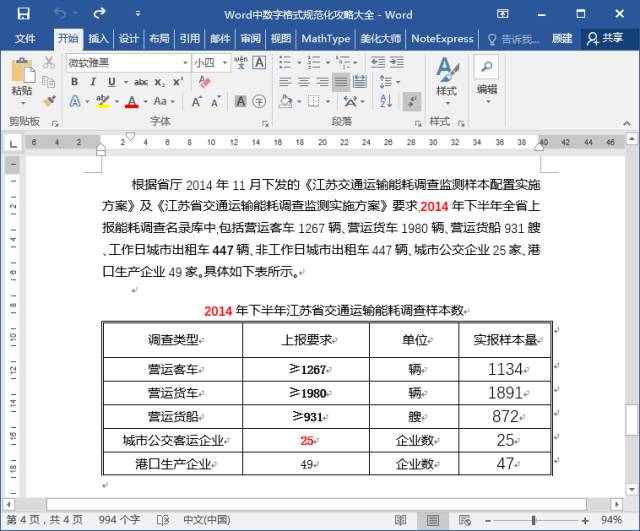Shrink font size with smaller A
This screenshot has height=531, width=640.
[x=216, y=101]
